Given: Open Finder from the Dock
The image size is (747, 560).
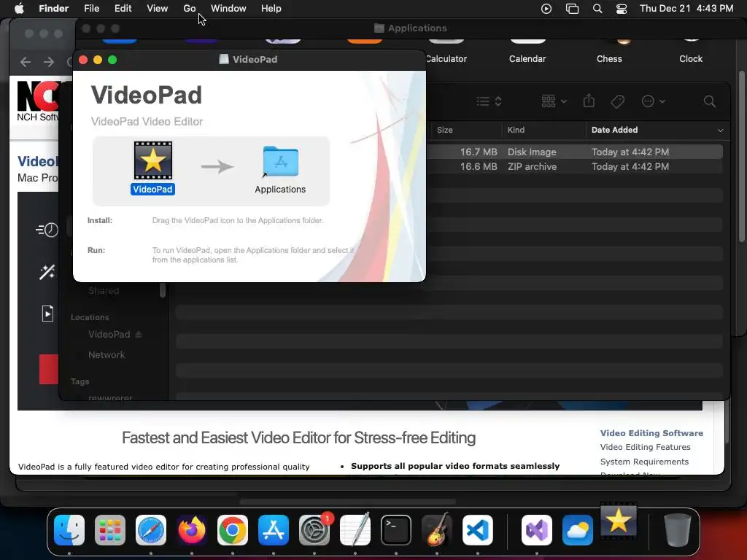Looking at the screenshot, I should click(x=69, y=530).
